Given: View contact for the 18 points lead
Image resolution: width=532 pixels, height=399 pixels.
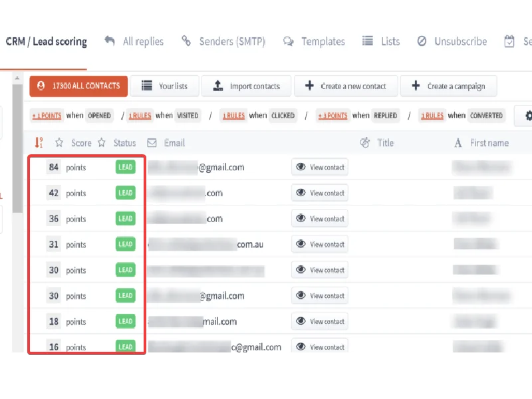Looking at the screenshot, I should [320, 321].
